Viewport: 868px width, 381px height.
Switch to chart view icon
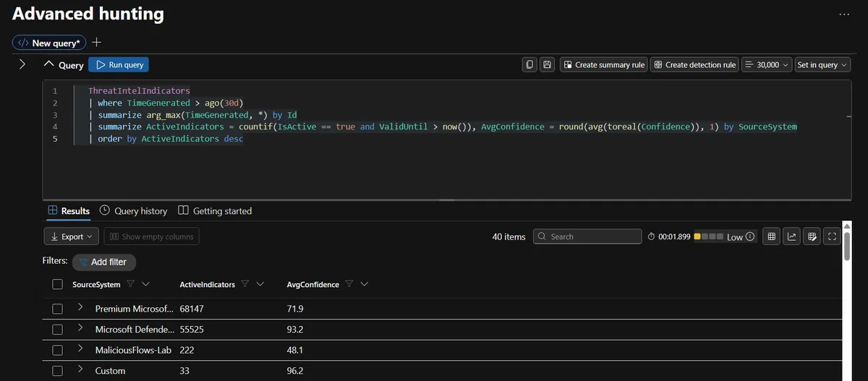click(792, 236)
